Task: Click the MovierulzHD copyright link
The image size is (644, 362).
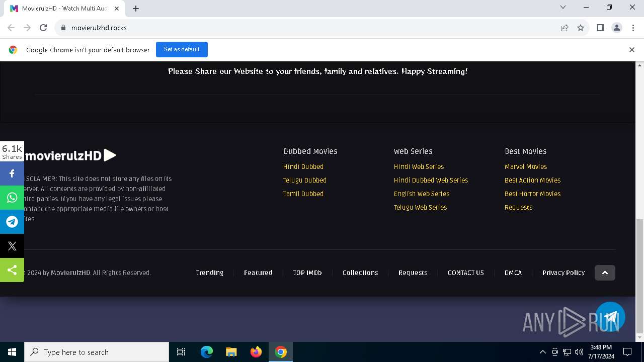Action: [70, 273]
